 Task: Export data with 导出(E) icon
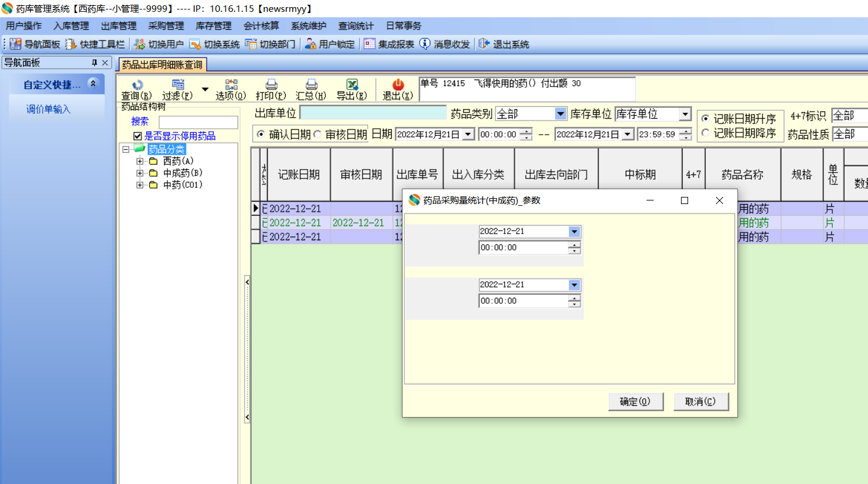pyautogui.click(x=352, y=90)
